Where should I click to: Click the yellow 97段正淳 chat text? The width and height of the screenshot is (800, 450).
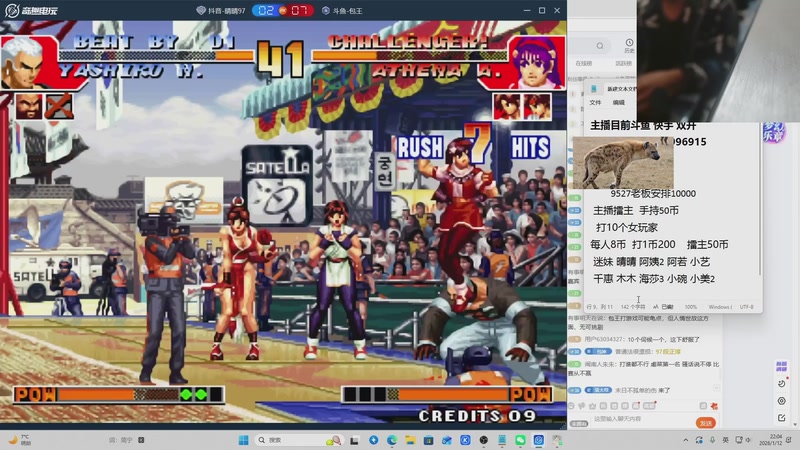coord(668,352)
